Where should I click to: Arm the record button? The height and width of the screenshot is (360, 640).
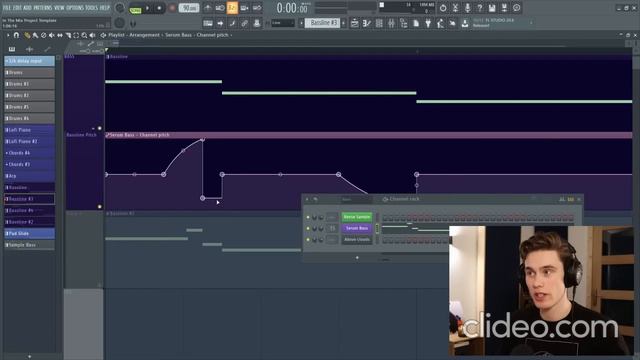pyautogui.click(x=172, y=8)
